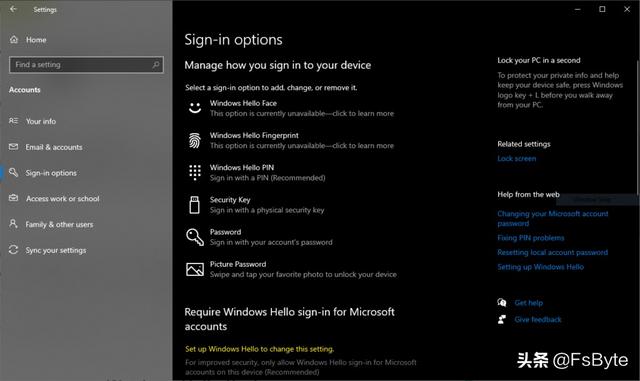Click 'Manage how you sign in to your device'

[278, 65]
